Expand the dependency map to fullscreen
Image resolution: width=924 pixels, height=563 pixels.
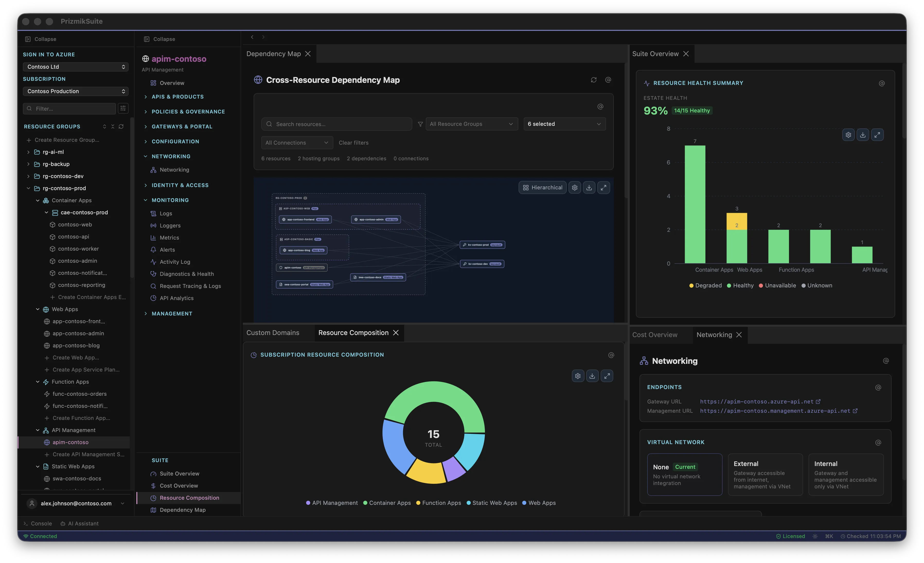coord(604,188)
